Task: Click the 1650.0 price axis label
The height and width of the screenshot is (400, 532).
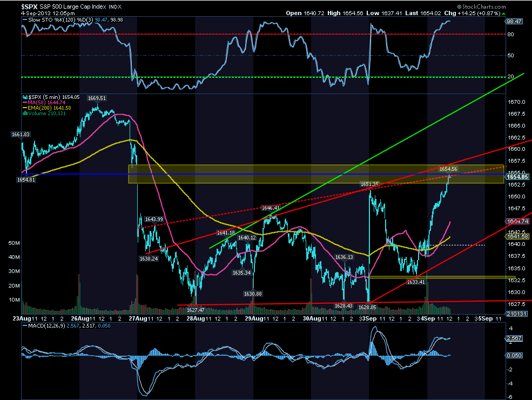Action: pos(516,197)
